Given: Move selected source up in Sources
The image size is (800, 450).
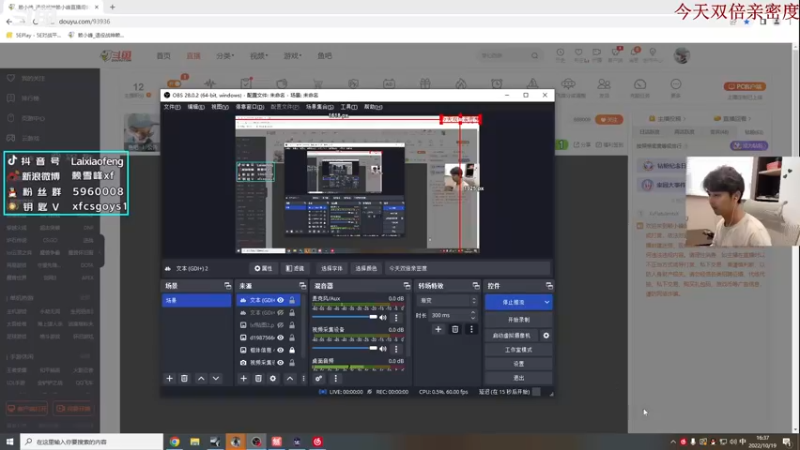Looking at the screenshot, I should pos(290,379).
